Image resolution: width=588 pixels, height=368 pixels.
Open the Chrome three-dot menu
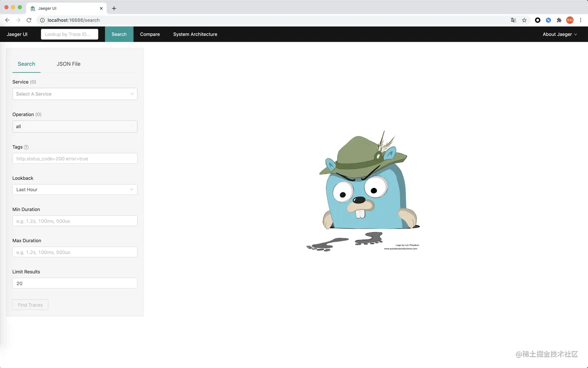click(x=581, y=20)
